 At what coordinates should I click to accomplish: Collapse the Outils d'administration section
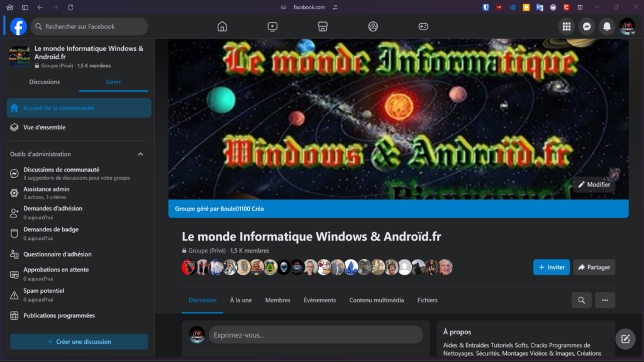[140, 155]
